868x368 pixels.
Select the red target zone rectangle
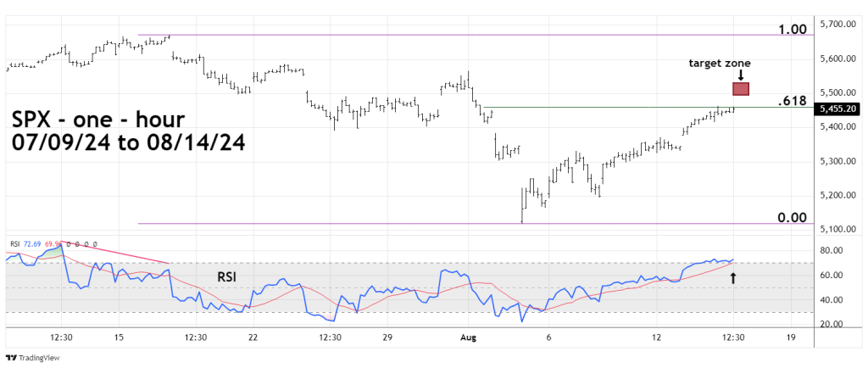pyautogui.click(x=740, y=88)
